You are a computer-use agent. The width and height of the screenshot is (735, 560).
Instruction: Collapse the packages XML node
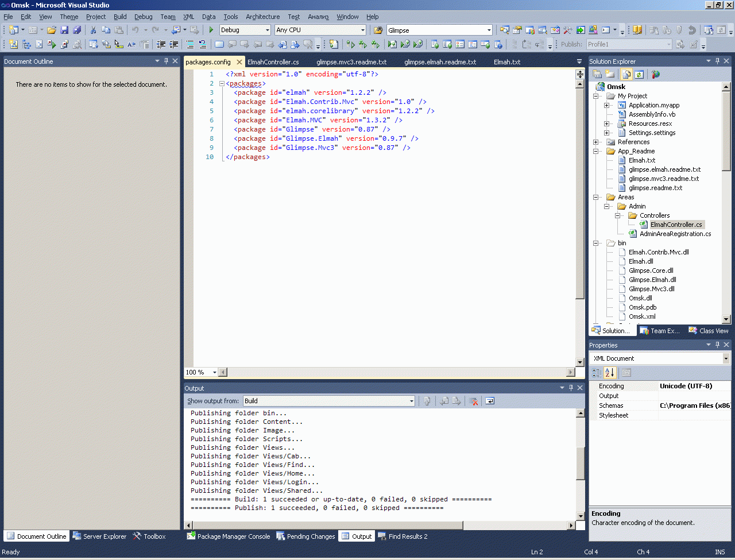point(222,83)
